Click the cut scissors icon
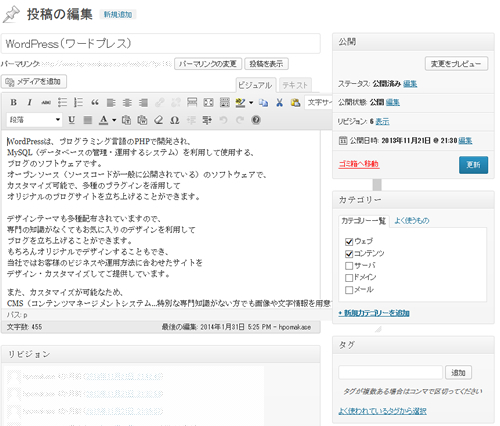Viewport: 500px width, 426px height. [279, 102]
